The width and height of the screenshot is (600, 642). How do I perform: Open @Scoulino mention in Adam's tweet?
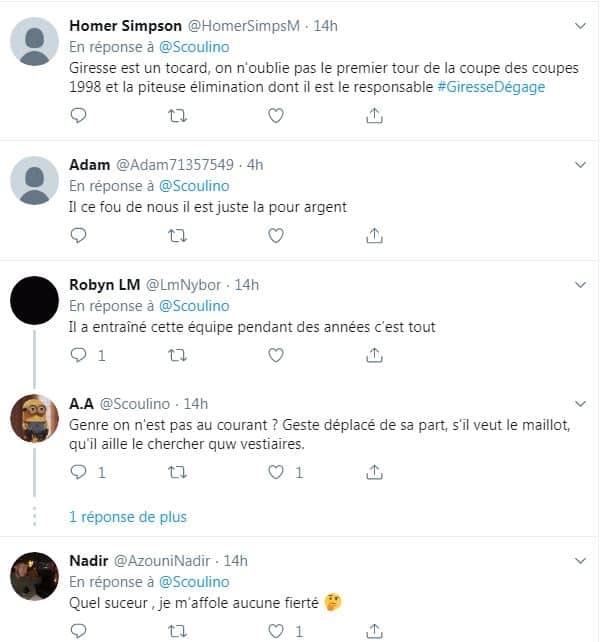coord(194,186)
